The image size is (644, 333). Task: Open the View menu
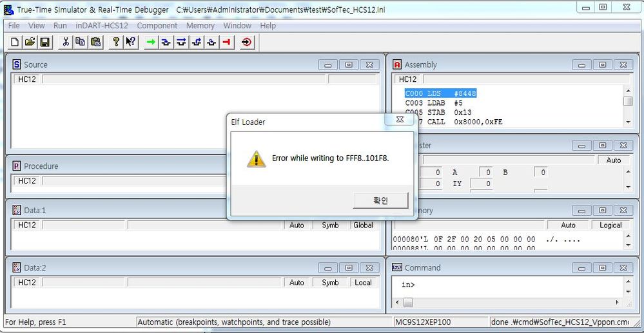click(x=37, y=26)
